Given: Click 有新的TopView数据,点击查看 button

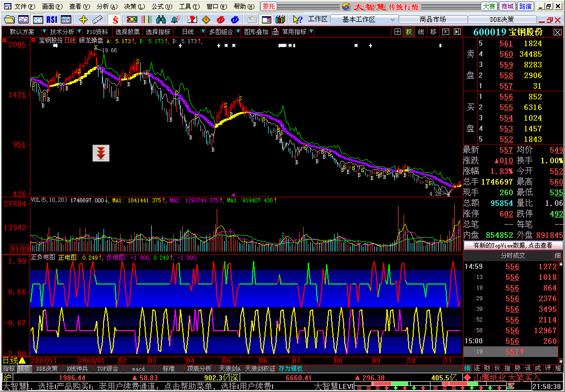Looking at the screenshot, I should [513, 245].
